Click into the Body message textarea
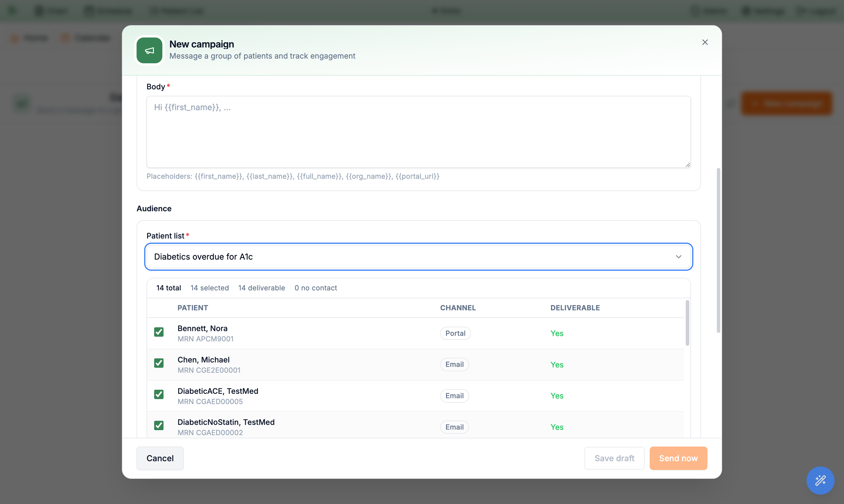 tap(418, 132)
